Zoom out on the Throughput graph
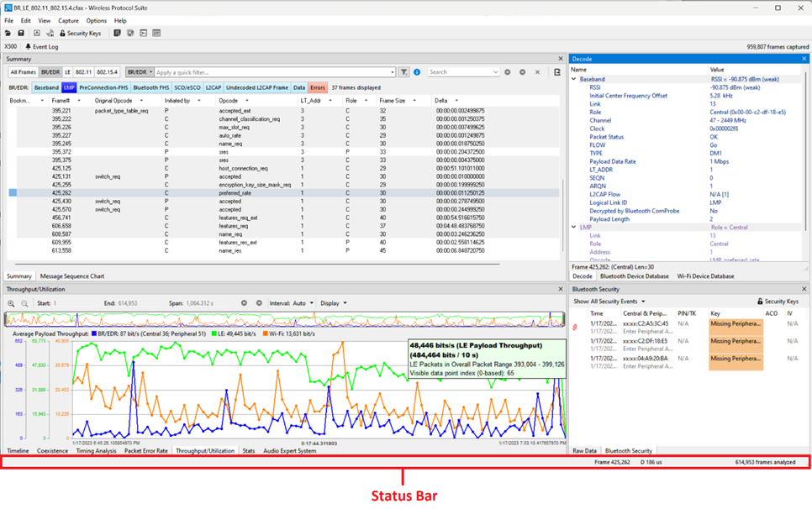Image resolution: width=812 pixels, height=509 pixels. coord(24,304)
